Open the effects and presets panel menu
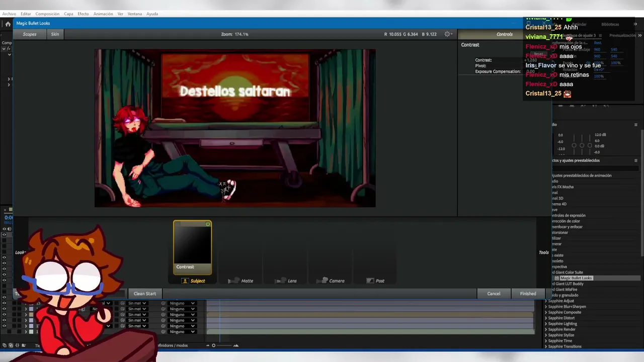644x362 pixels. [x=636, y=160]
